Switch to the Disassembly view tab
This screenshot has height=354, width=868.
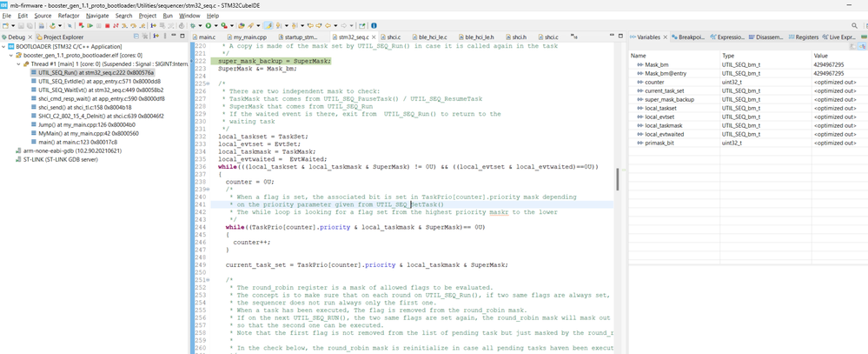[765, 37]
